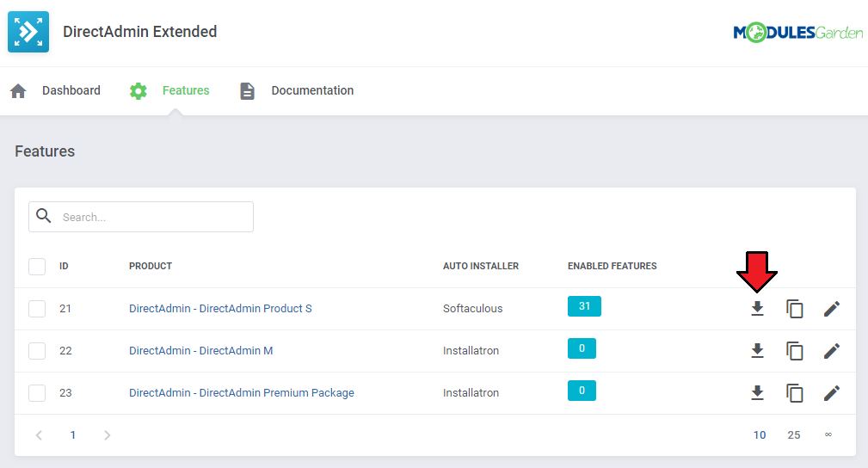
Task: Sort by the PRODUCT column header
Action: pos(151,267)
